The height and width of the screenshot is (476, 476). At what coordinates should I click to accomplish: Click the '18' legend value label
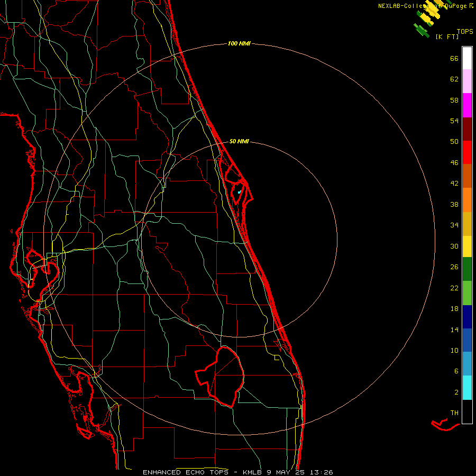point(454,309)
